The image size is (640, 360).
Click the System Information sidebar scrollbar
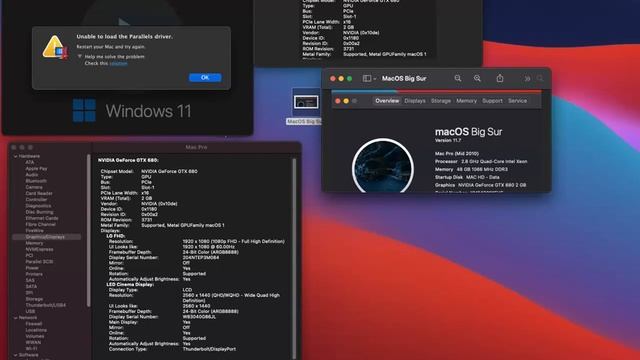tap(88, 231)
